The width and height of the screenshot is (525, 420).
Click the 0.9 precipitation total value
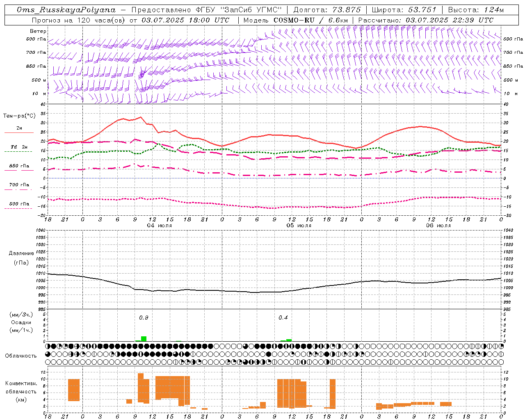click(x=144, y=317)
